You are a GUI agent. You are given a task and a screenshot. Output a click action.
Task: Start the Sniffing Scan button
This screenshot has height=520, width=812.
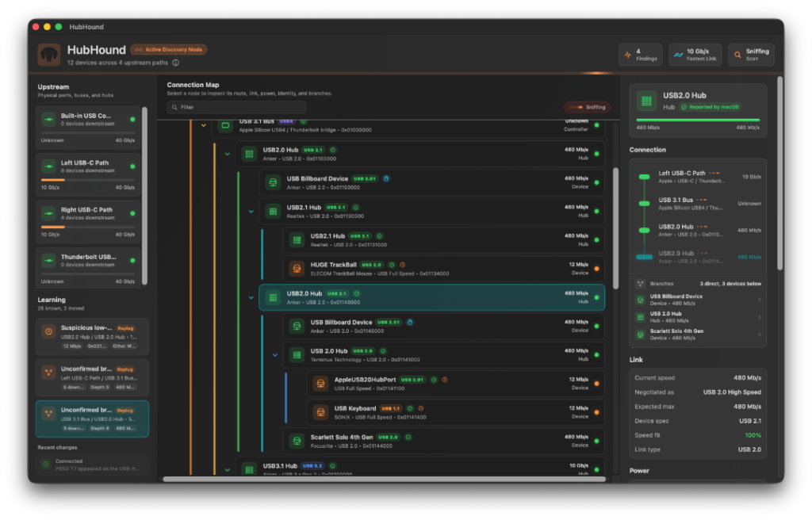(x=752, y=55)
